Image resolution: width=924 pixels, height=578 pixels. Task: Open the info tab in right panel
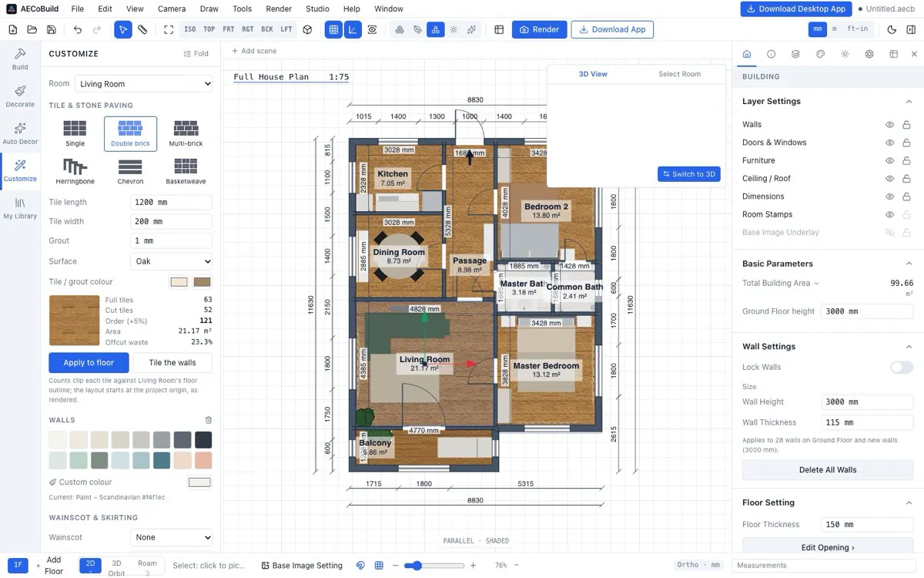(x=771, y=54)
